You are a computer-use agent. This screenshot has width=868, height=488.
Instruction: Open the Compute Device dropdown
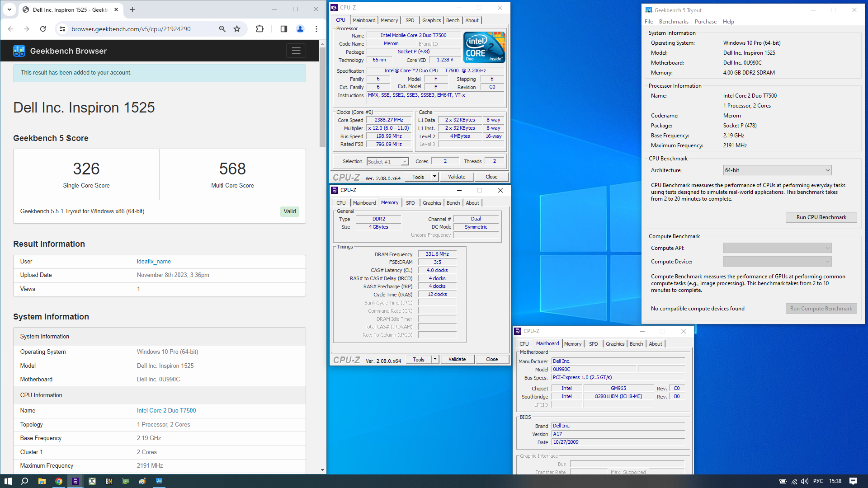tap(777, 262)
